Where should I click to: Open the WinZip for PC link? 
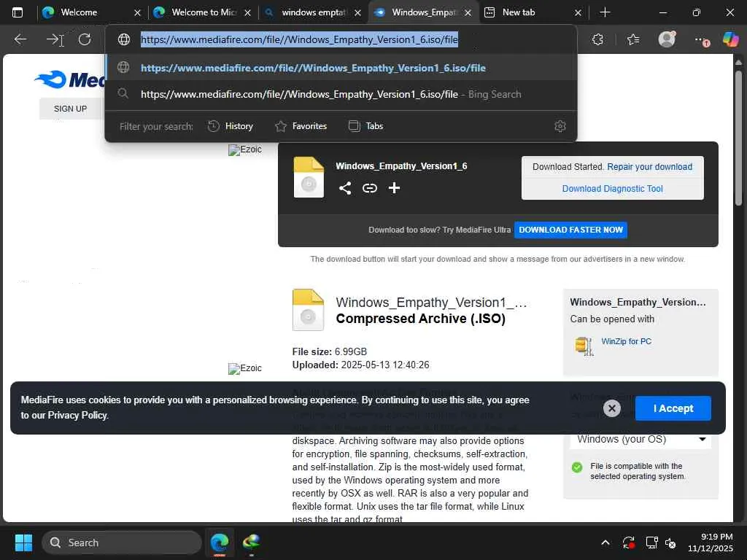point(626,341)
